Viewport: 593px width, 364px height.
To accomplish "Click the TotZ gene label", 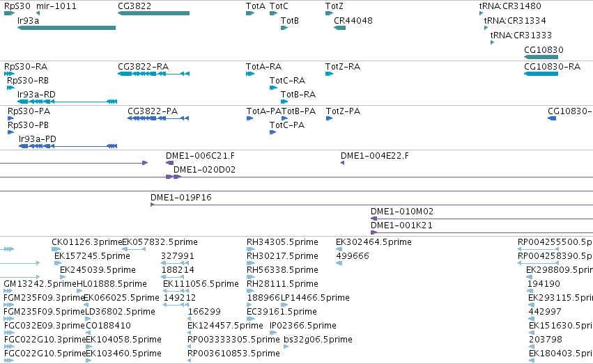I will click(x=334, y=6).
